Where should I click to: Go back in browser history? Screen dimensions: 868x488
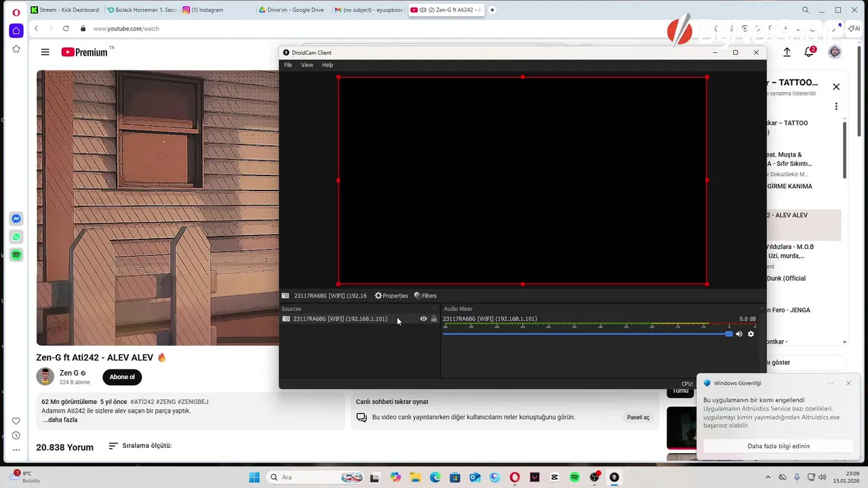[37, 28]
